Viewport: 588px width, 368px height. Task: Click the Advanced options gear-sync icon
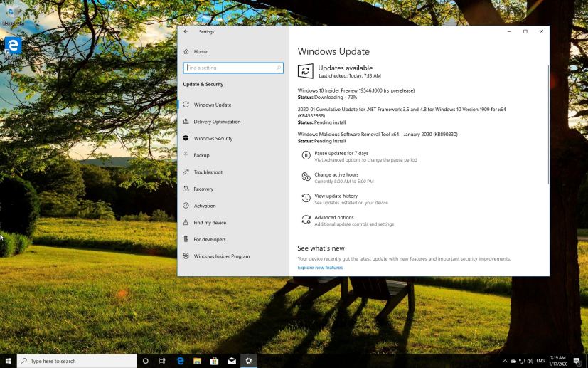tap(306, 219)
